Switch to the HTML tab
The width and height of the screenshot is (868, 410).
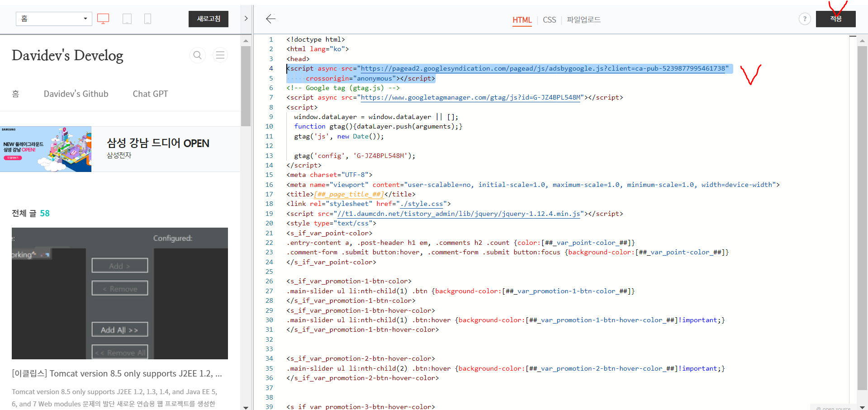[x=522, y=20]
